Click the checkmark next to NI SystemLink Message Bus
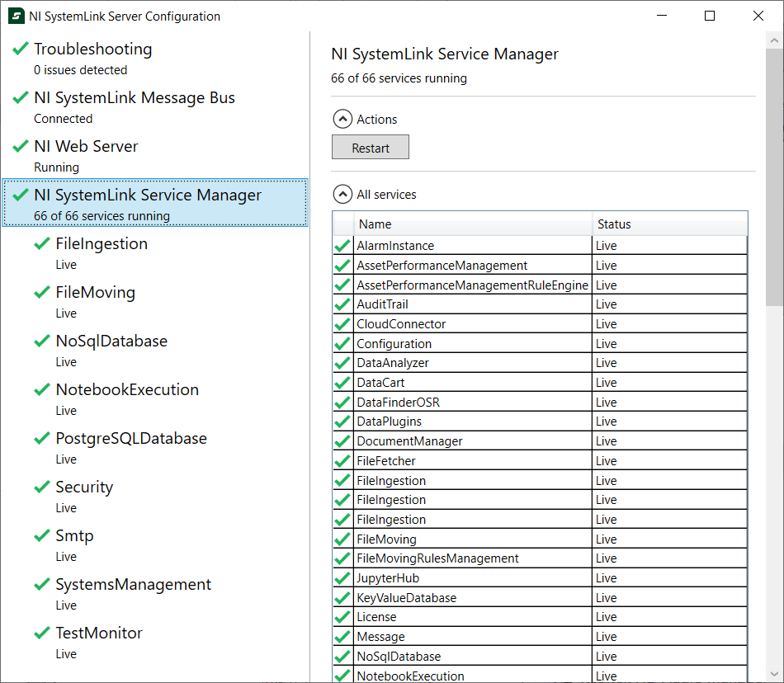The image size is (784, 683). 20,97
